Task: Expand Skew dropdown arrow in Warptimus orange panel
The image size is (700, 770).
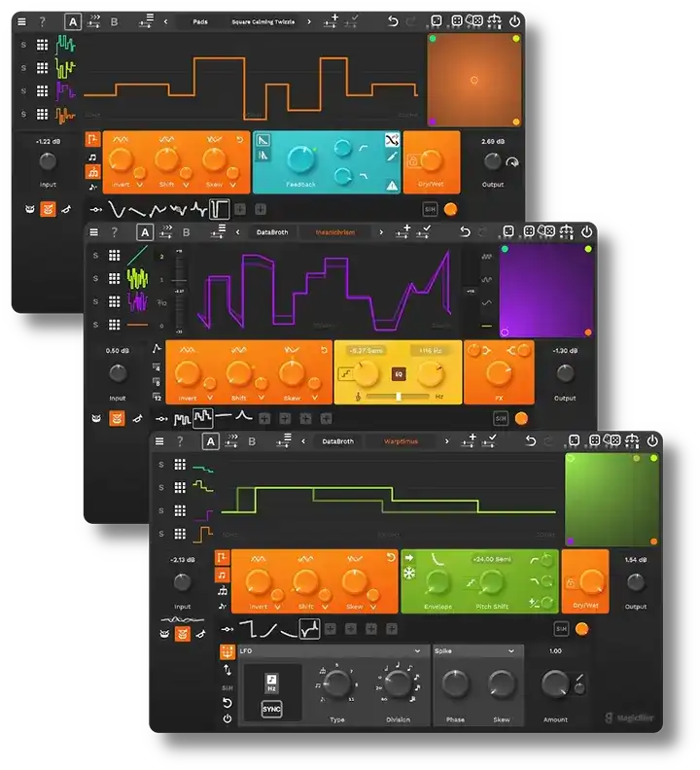Action: pyautogui.click(x=373, y=607)
